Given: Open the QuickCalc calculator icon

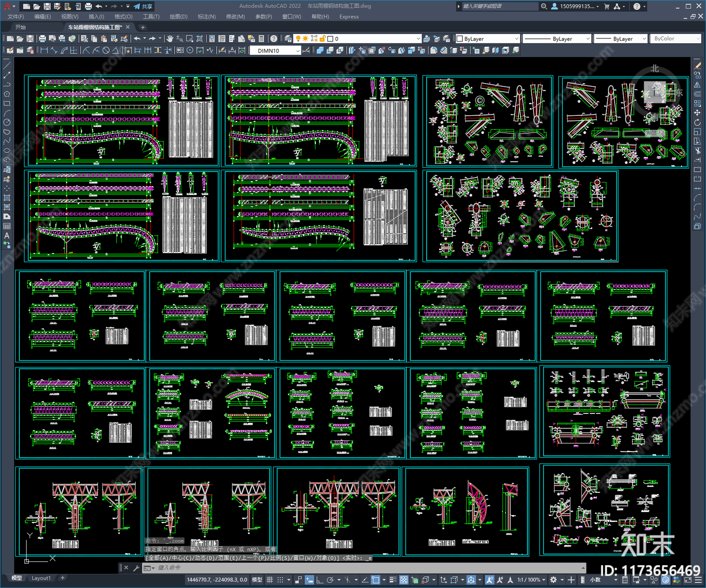Looking at the screenshot, I should 261,39.
